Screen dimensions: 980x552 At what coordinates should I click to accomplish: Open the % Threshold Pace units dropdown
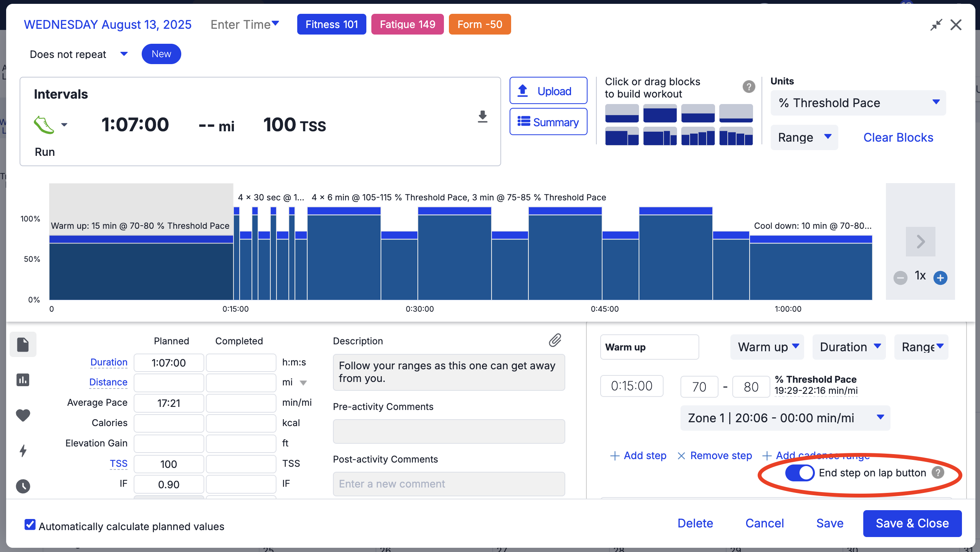click(858, 103)
